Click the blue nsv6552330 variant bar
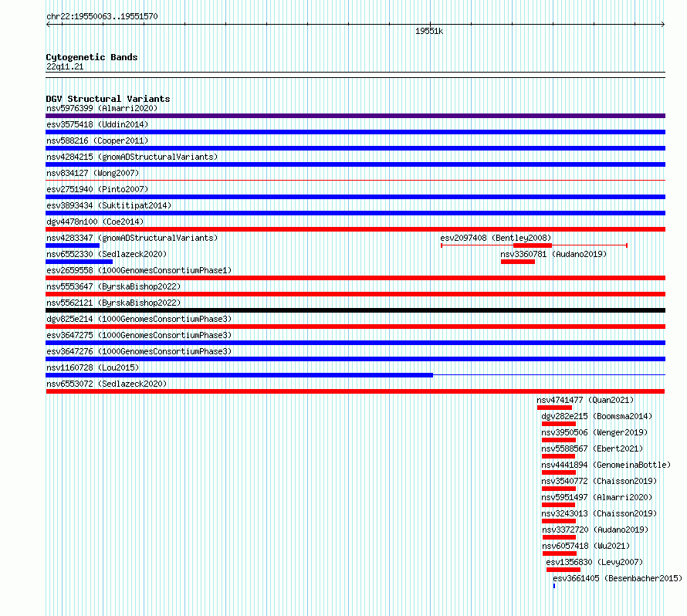The height and width of the screenshot is (616, 687). click(x=79, y=262)
